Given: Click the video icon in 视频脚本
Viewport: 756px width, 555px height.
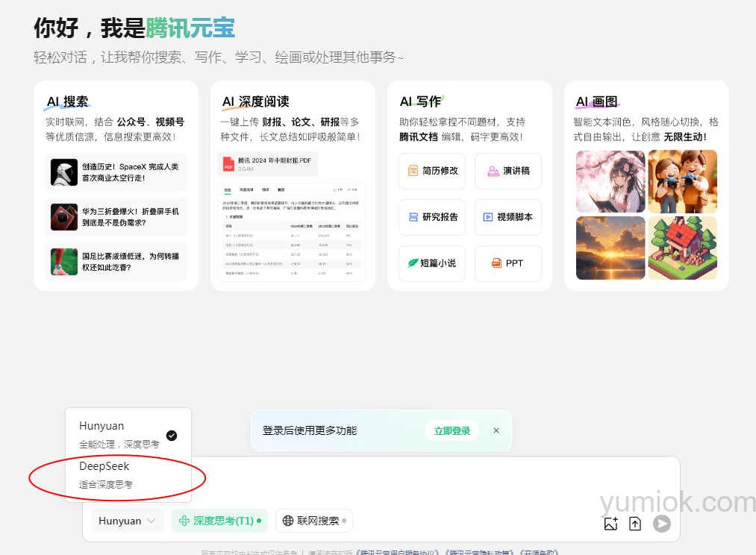Looking at the screenshot, I should pyautogui.click(x=488, y=217).
